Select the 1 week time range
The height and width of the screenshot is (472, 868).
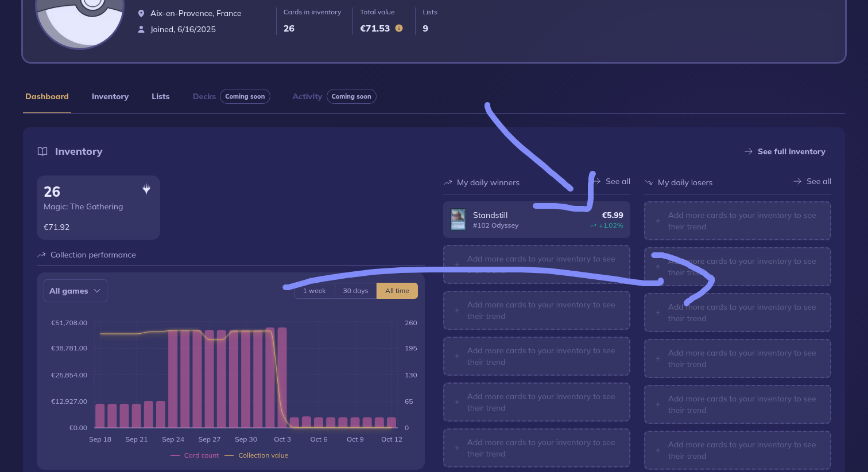pos(315,291)
